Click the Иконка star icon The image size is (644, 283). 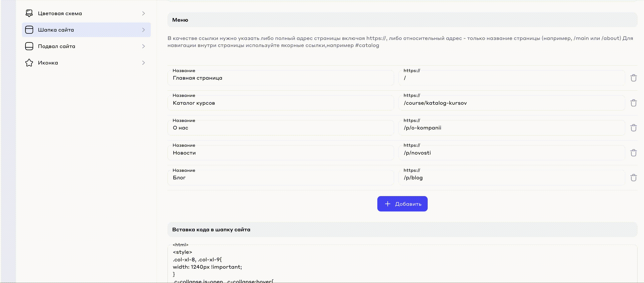[x=29, y=63]
